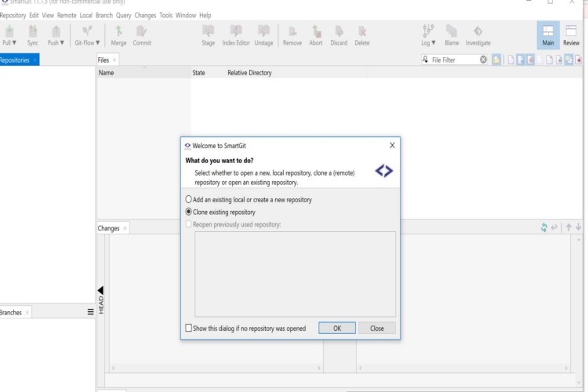Image resolution: width=588 pixels, height=392 pixels.
Task: Click the Investigate toolbar icon
Action: pos(478,35)
